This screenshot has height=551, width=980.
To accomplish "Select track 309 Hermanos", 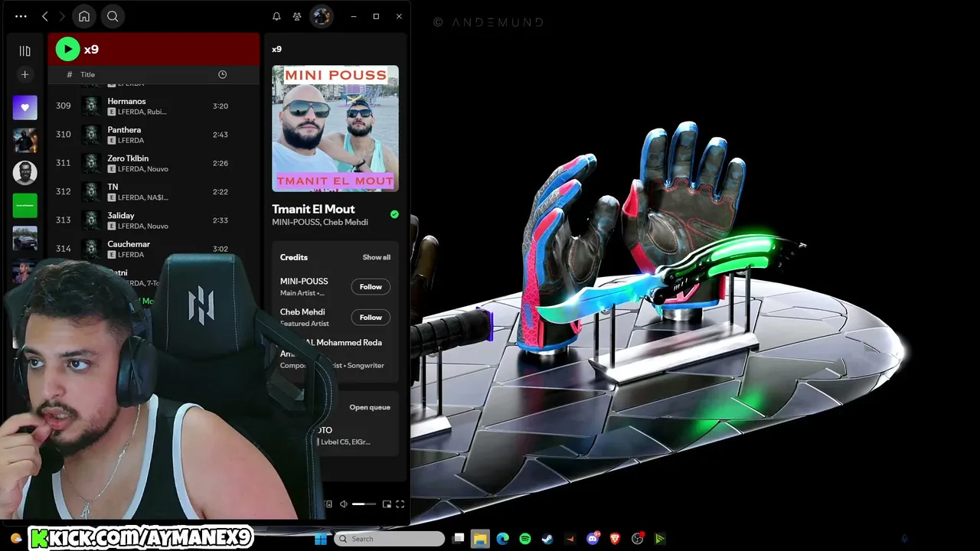I will (x=154, y=106).
